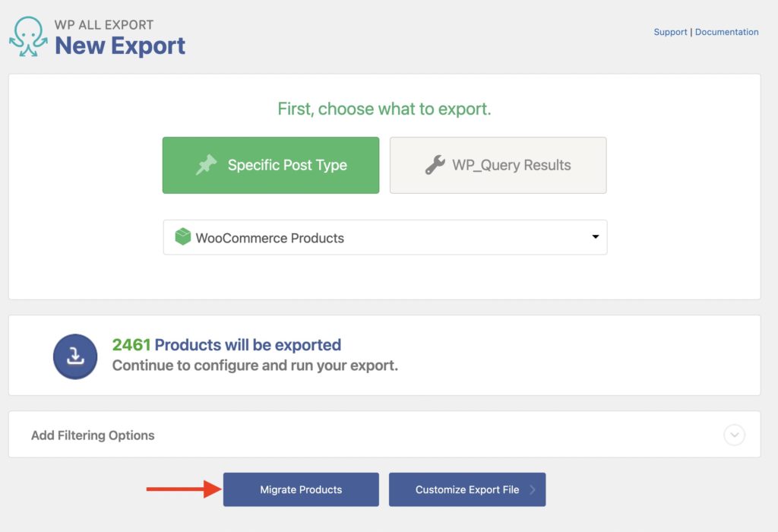Click the New Export heading
The width and height of the screenshot is (778, 532).
(x=121, y=46)
